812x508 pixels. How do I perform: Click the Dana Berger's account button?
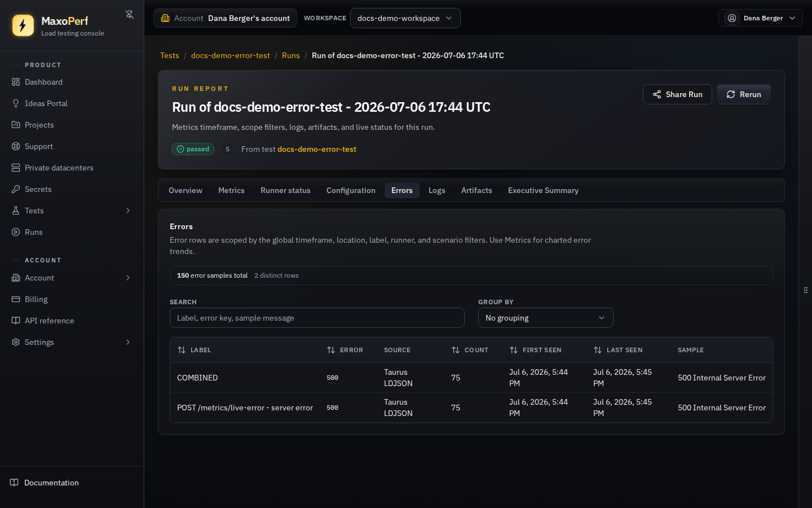click(x=225, y=18)
